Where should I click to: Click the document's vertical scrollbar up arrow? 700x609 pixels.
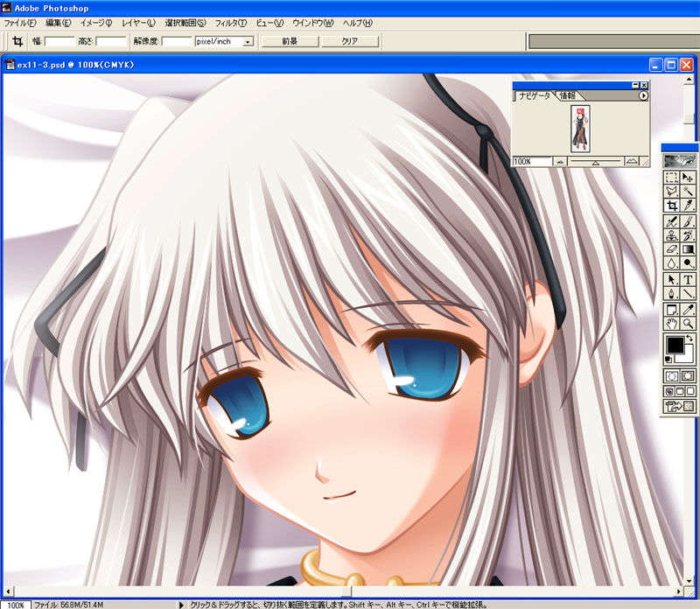689,80
